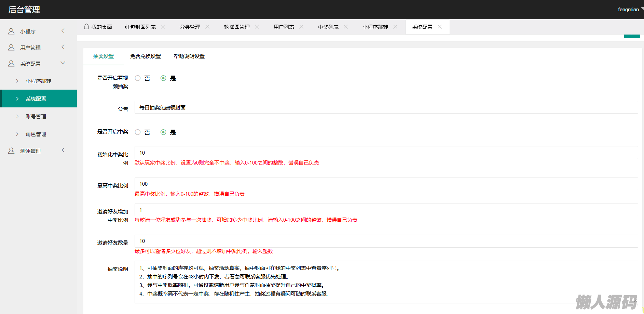Switch to the 免费兑换设置 tab
This screenshot has width=644, height=314.
point(145,56)
